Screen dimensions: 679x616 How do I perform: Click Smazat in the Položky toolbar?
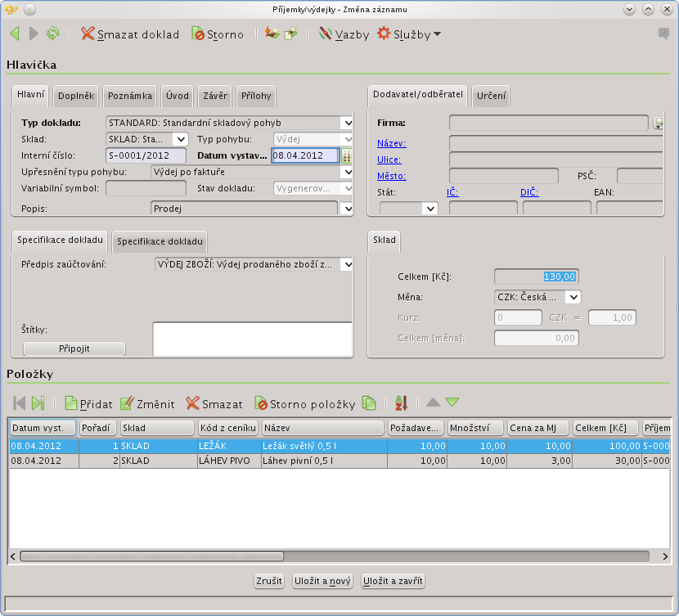[x=214, y=404]
